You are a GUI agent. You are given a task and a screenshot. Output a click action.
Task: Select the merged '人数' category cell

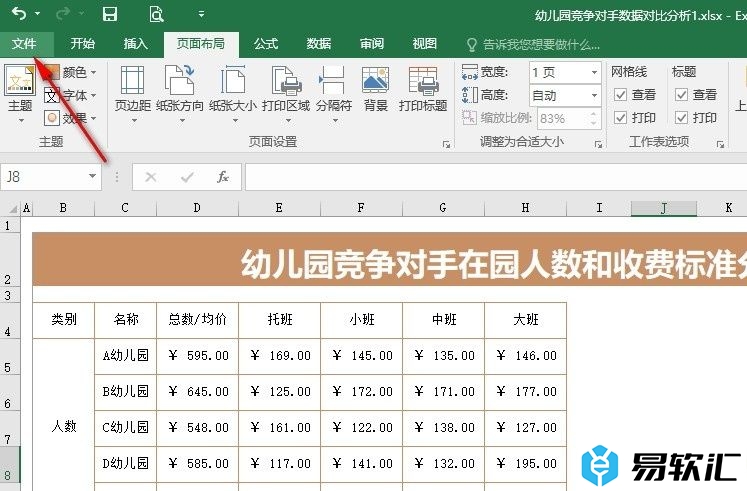tap(64, 414)
